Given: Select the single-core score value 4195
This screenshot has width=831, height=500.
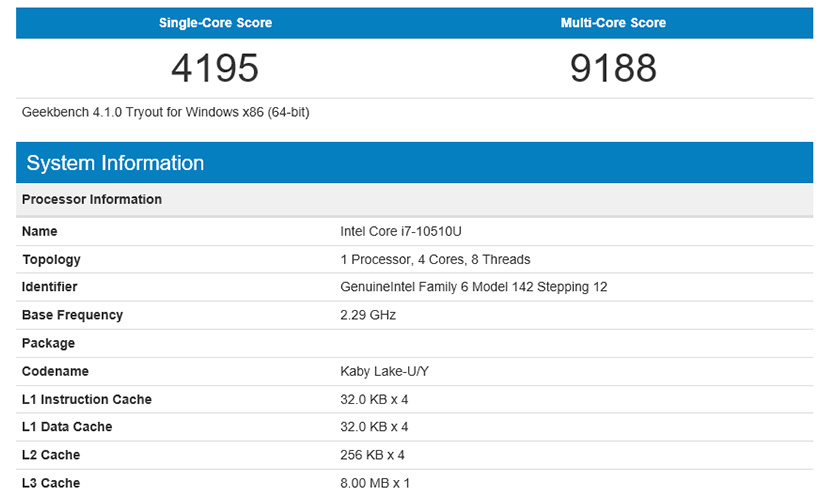Looking at the screenshot, I should tap(215, 68).
